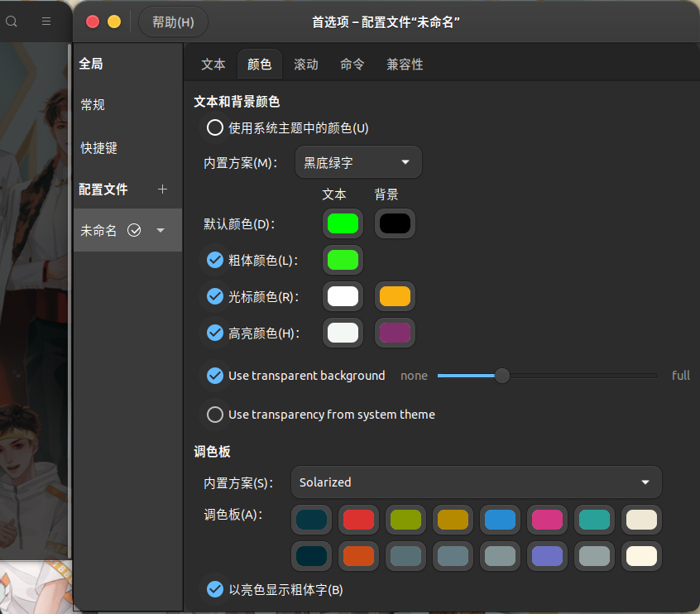Open the cursor background orange color swatch
Image resolution: width=700 pixels, height=614 pixels.
coord(395,296)
